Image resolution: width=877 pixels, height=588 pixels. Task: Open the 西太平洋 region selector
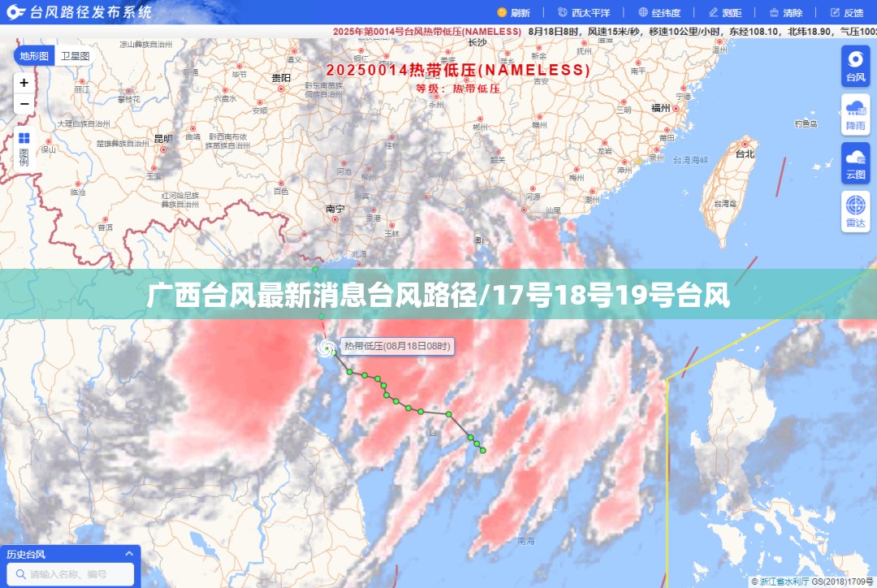click(585, 12)
